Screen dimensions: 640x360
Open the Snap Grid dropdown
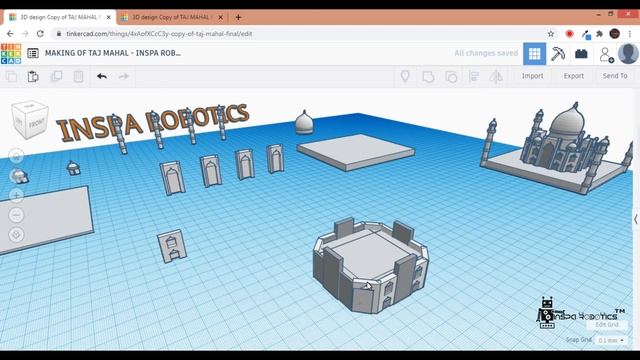[611, 340]
